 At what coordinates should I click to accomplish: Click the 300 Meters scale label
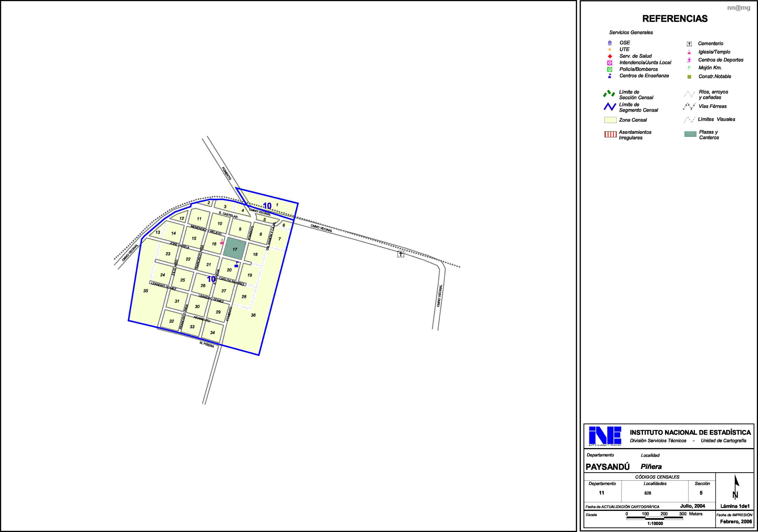click(x=691, y=514)
